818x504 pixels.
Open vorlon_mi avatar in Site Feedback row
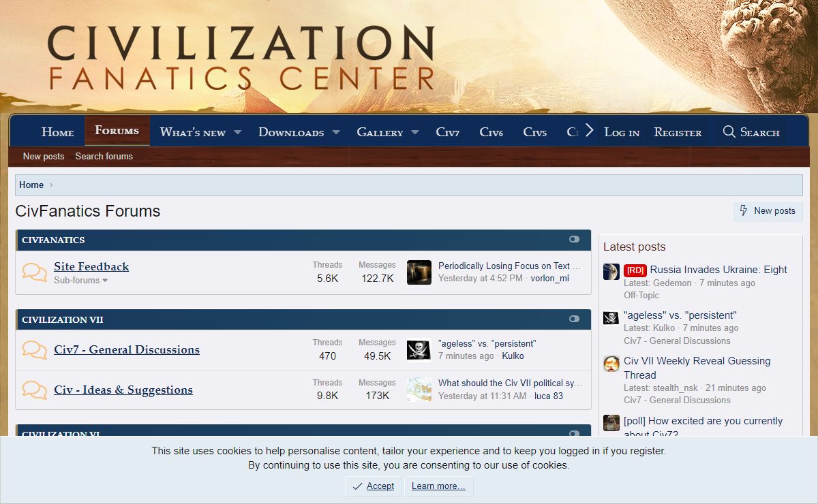pos(419,272)
